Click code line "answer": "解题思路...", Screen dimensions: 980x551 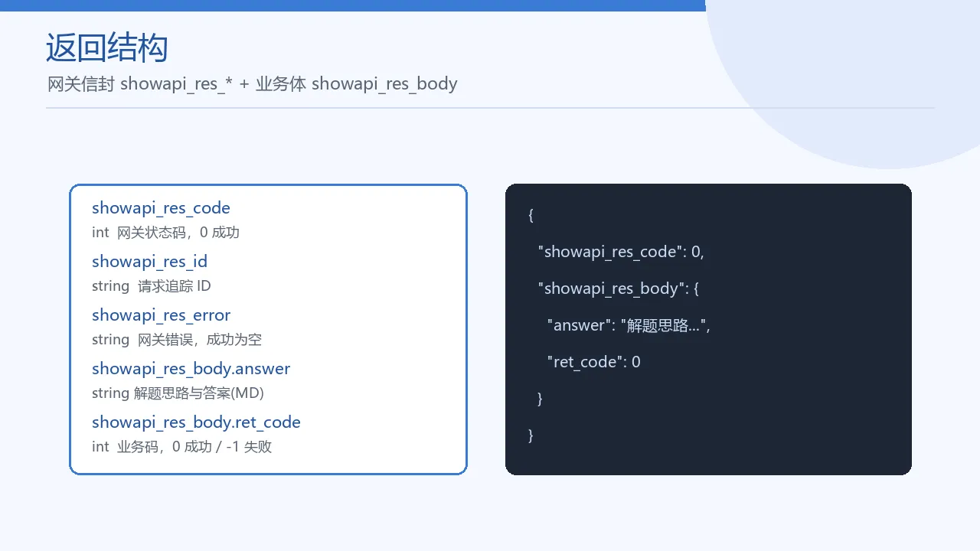[629, 325]
